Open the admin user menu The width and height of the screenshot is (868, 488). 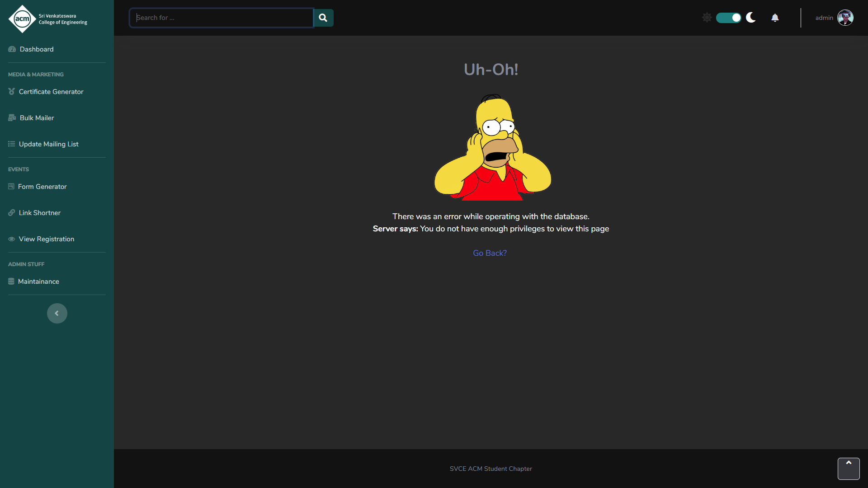tap(824, 18)
